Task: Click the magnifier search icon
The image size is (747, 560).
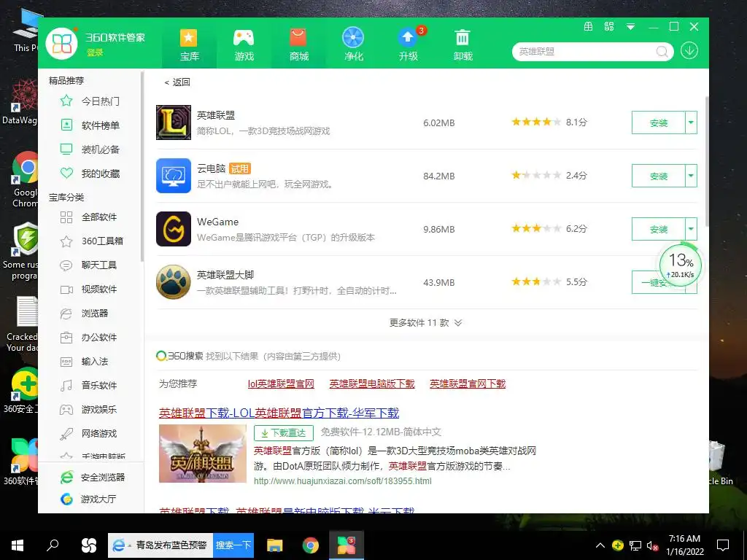Action: click(662, 52)
